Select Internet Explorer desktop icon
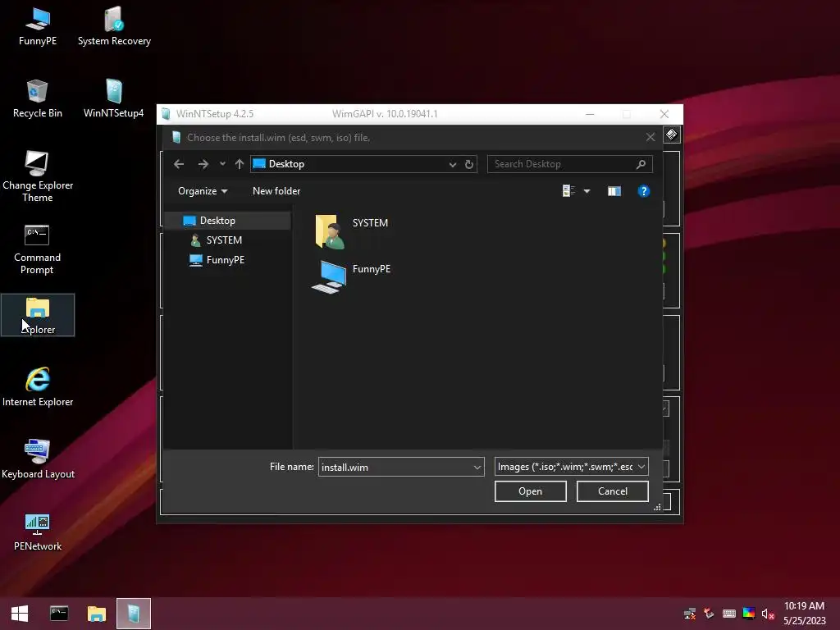 (38, 387)
